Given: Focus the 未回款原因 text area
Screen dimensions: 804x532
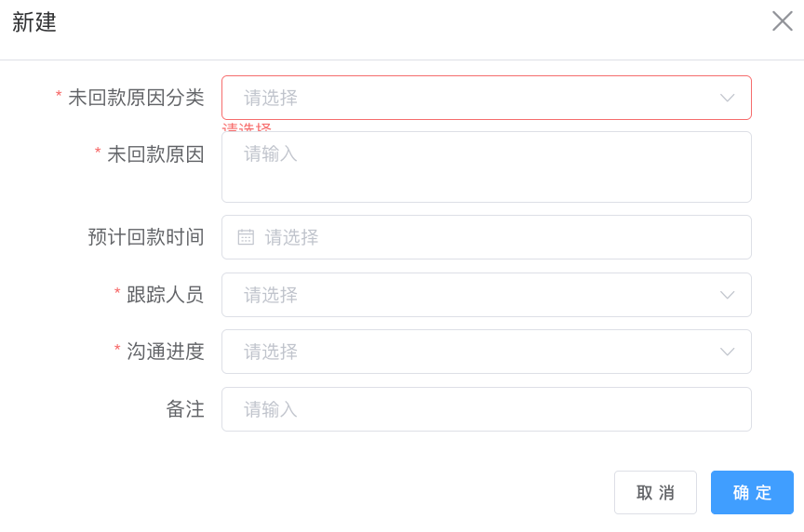Looking at the screenshot, I should pos(486,166).
